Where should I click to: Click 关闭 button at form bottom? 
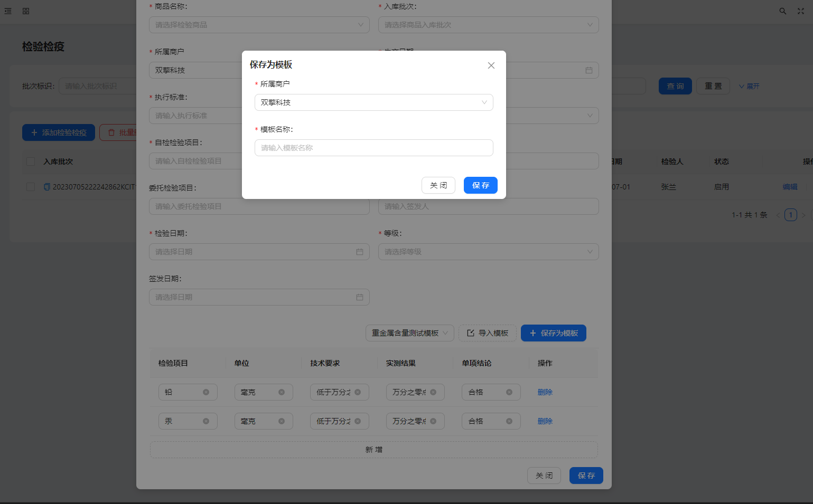tap(544, 476)
